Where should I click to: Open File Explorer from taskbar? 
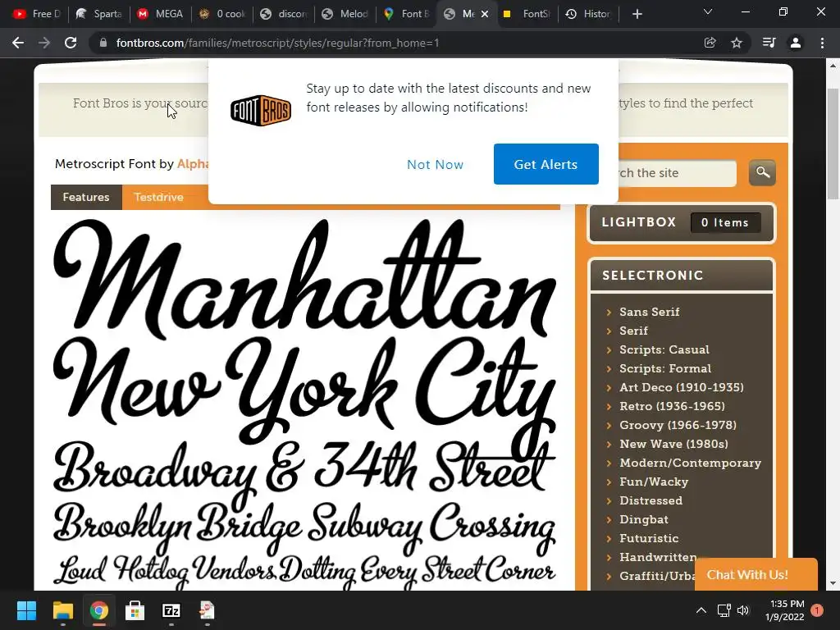pyautogui.click(x=62, y=610)
